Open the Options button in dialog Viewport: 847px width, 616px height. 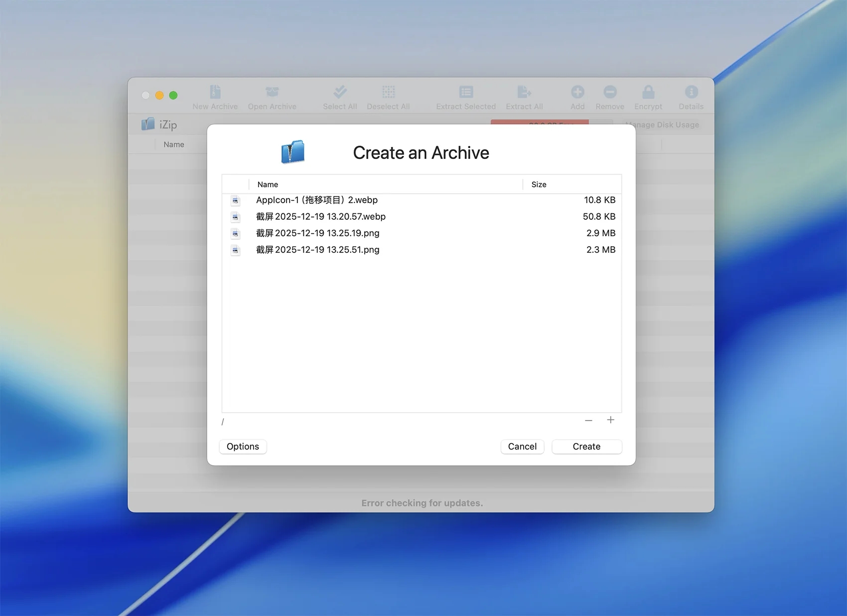tap(243, 447)
